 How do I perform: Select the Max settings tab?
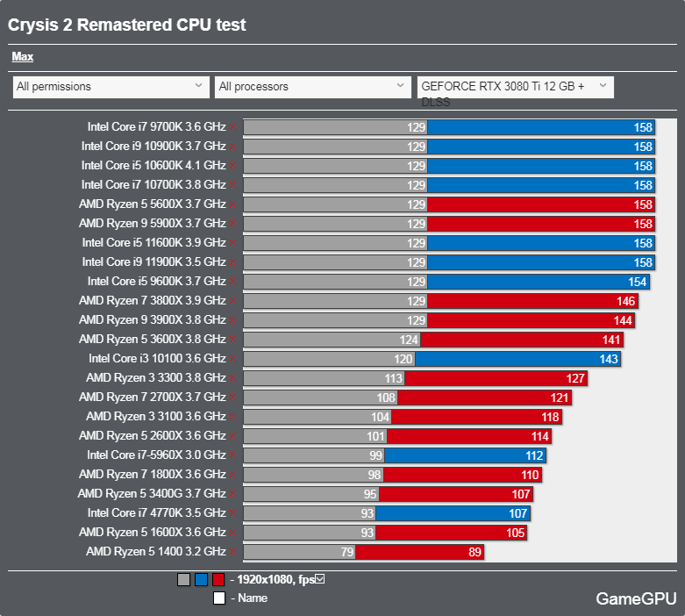(x=22, y=57)
